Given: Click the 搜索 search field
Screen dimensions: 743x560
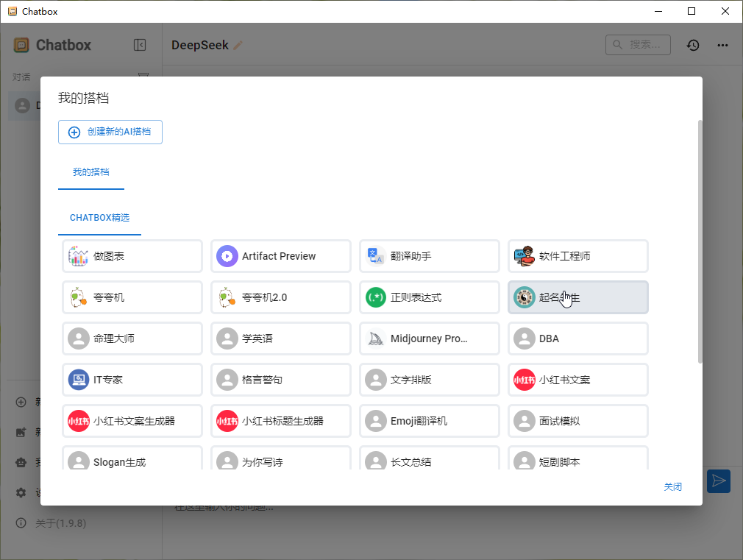Looking at the screenshot, I should point(638,45).
